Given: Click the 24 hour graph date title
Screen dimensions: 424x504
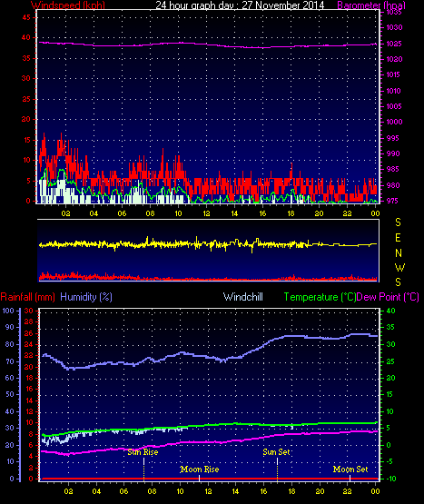Looking at the screenshot, I should [x=240, y=5].
